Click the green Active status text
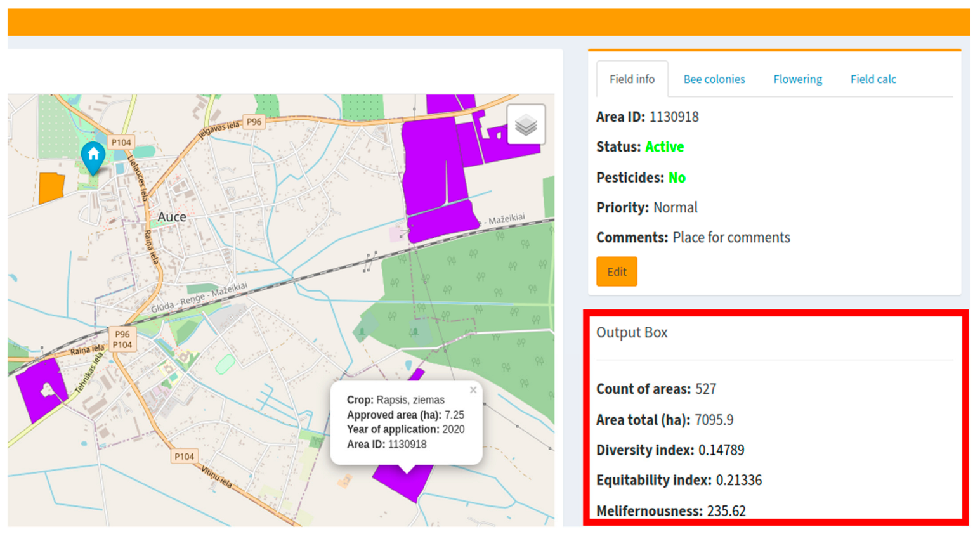The height and width of the screenshot is (539, 980). [x=664, y=147]
